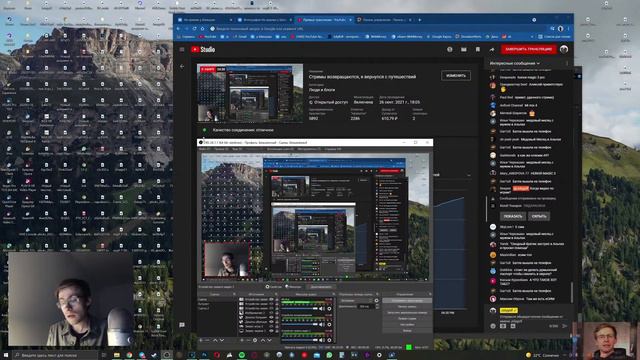This screenshot has width=640, height=360.
Task: Open Windows Start menu
Action: coord(6,355)
